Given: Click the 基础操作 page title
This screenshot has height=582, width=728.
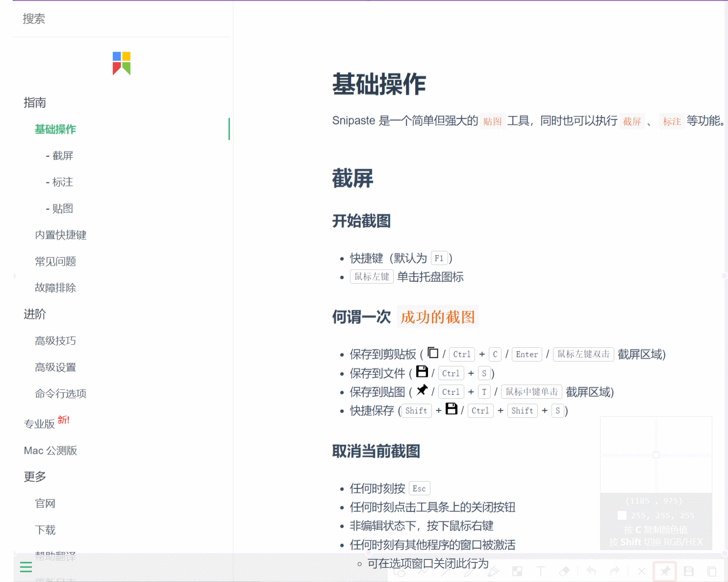Looking at the screenshot, I should click(379, 84).
